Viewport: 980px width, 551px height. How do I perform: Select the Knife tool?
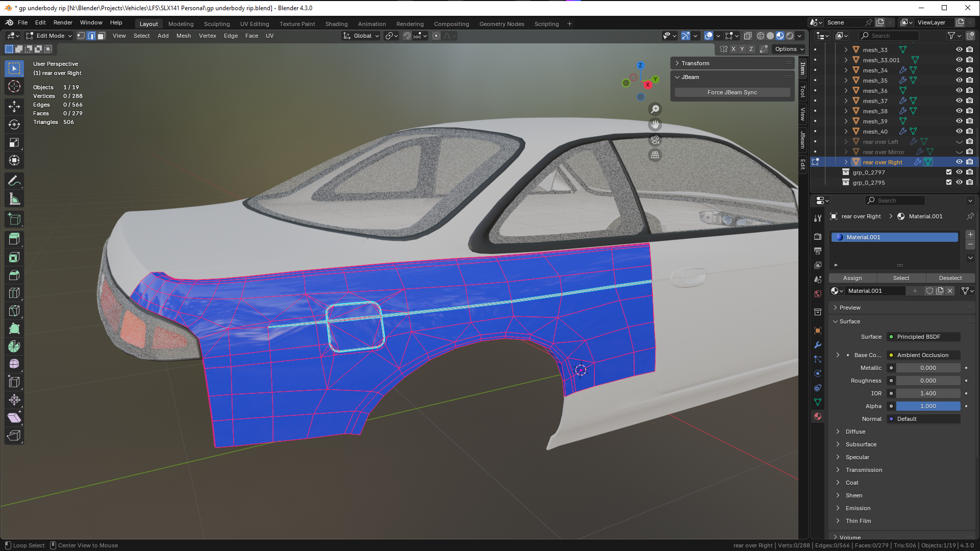click(14, 311)
